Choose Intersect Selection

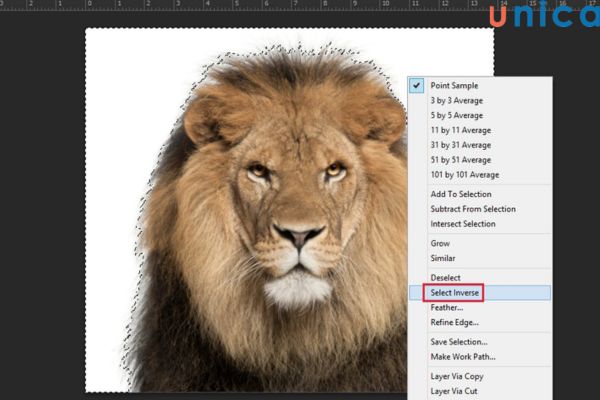click(x=463, y=224)
